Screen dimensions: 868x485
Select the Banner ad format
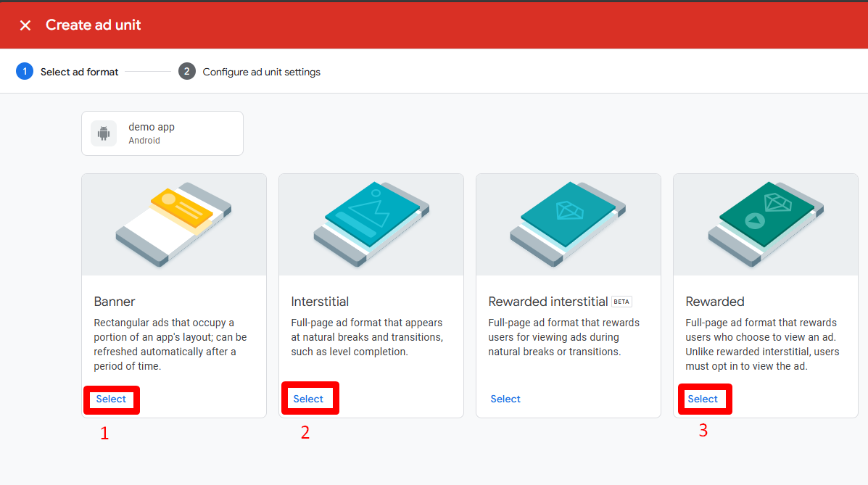click(x=111, y=399)
